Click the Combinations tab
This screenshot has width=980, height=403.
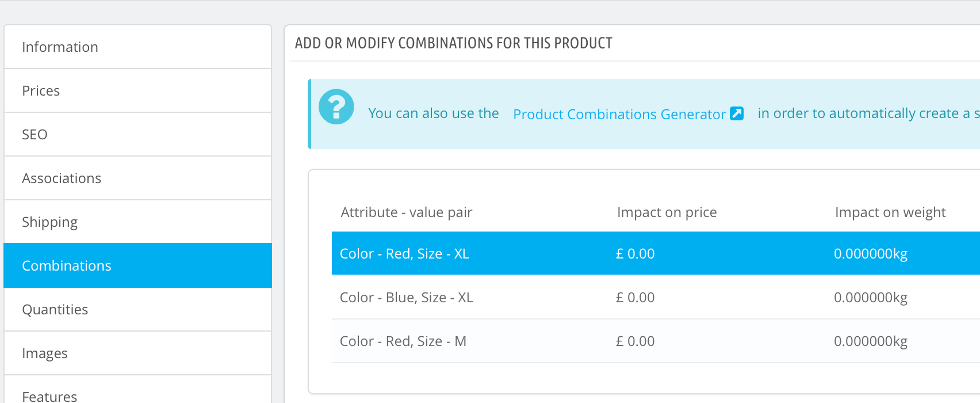click(x=137, y=265)
